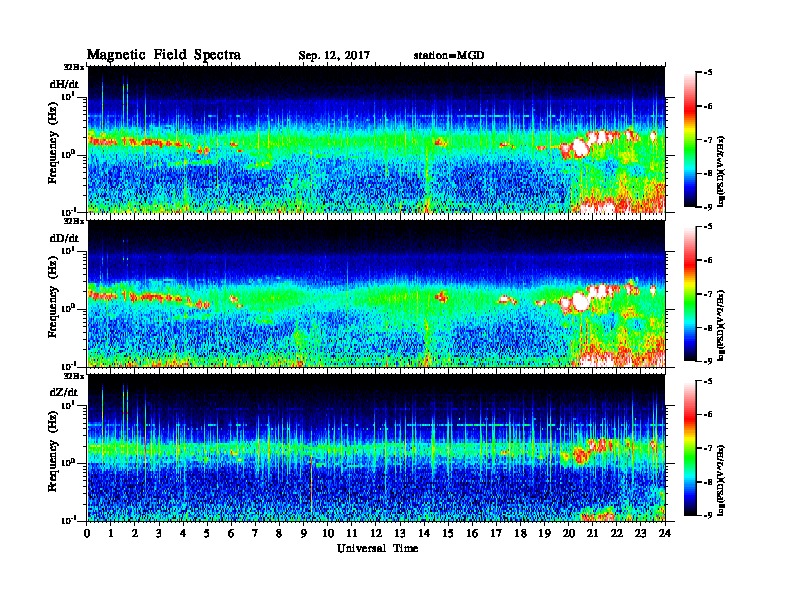The height and width of the screenshot is (612, 792).
Task: Click hour tick label "23" on time axis
Action: coord(640,533)
